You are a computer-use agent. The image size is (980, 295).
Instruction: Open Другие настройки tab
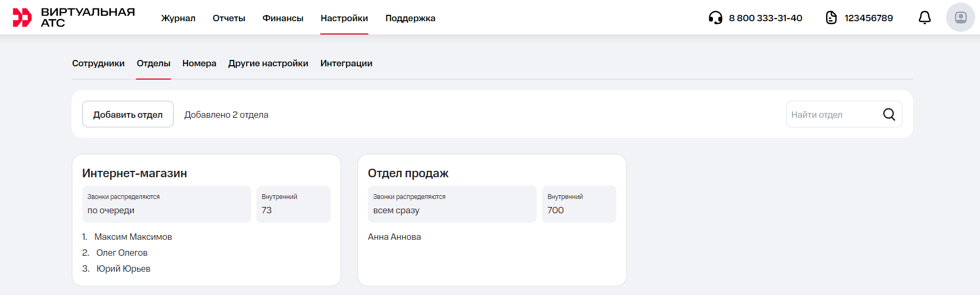pyautogui.click(x=268, y=64)
